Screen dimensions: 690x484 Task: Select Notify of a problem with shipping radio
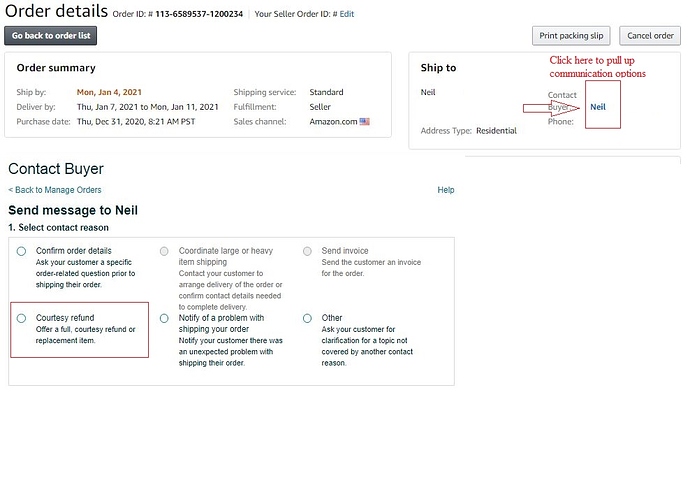164,318
